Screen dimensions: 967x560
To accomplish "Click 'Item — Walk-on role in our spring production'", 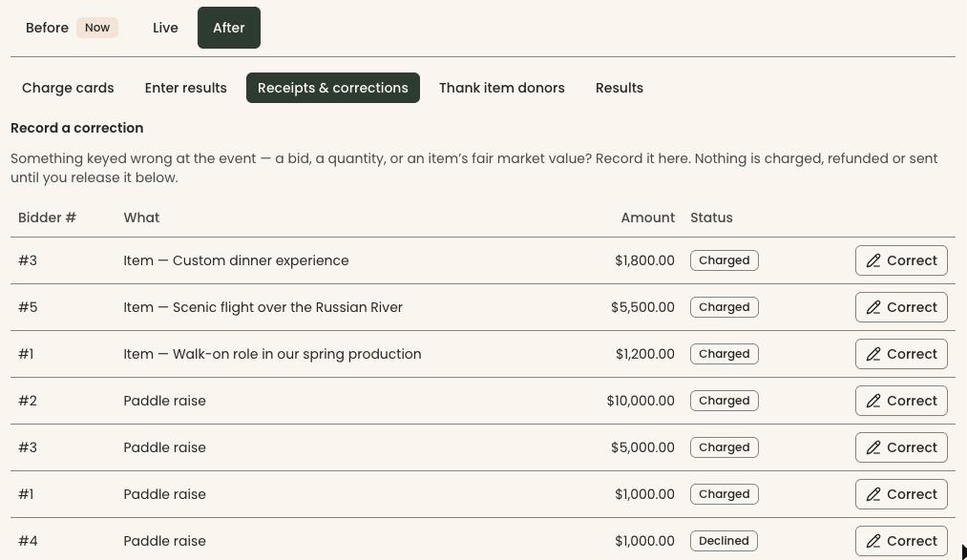I will [272, 354].
